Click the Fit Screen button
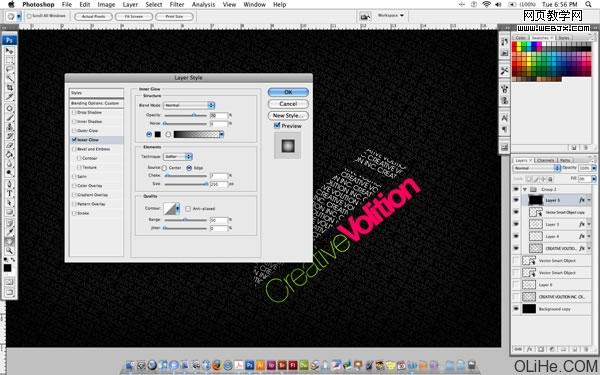600x375 pixels. click(x=134, y=16)
